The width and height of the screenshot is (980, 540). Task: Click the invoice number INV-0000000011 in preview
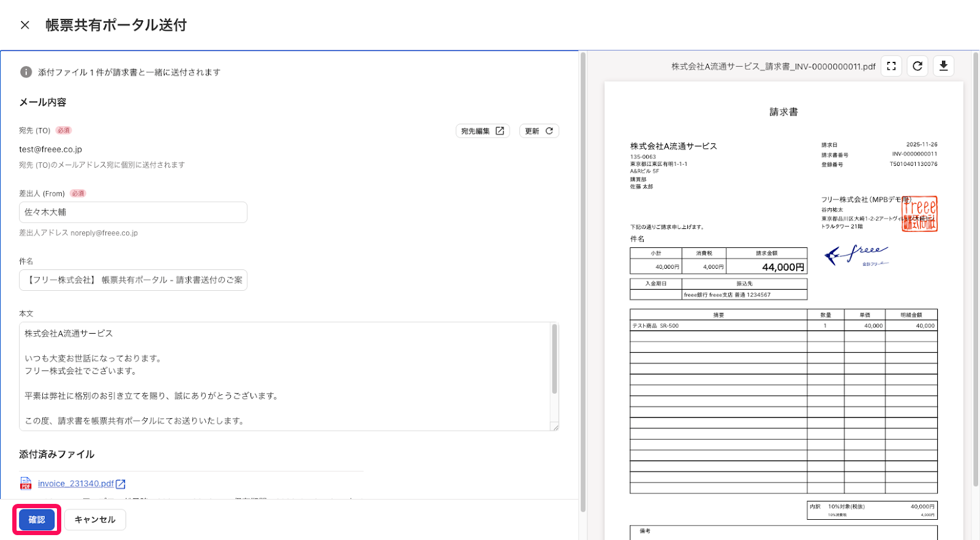point(914,154)
